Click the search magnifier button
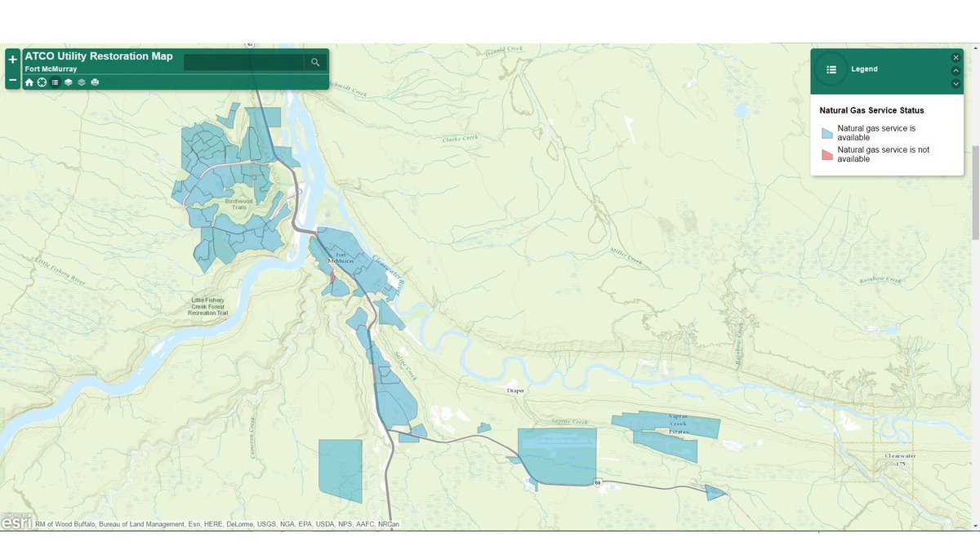 (315, 62)
